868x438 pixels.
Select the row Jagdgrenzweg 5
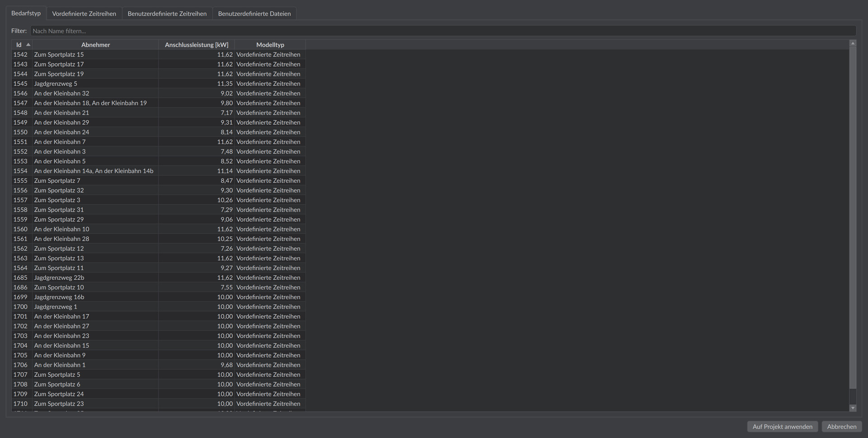click(158, 84)
